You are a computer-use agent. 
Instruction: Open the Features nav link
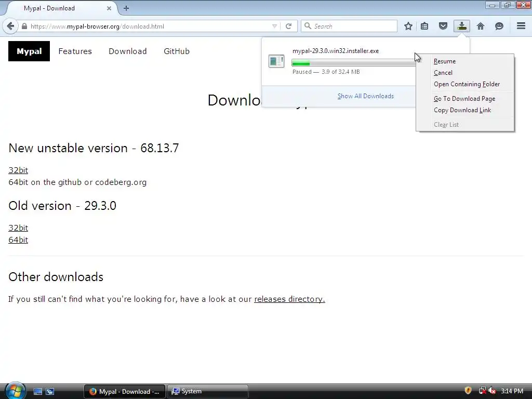(75, 51)
